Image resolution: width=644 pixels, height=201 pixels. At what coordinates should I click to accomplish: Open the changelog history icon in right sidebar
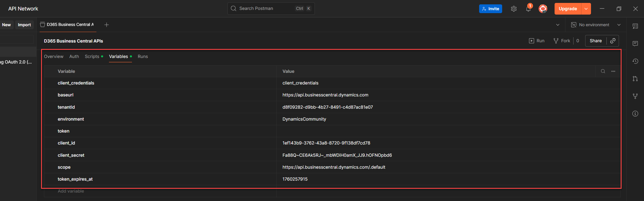(x=635, y=61)
